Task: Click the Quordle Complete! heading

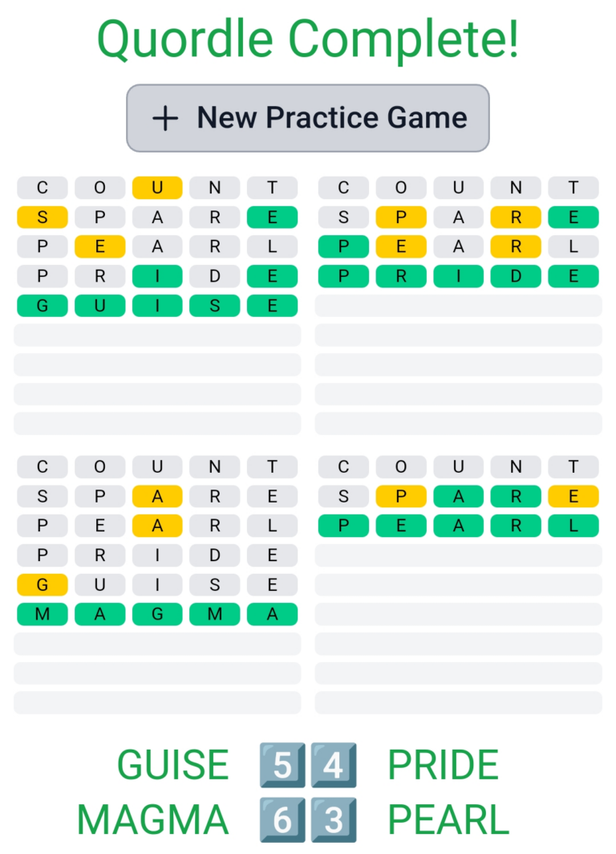Action: point(308,39)
